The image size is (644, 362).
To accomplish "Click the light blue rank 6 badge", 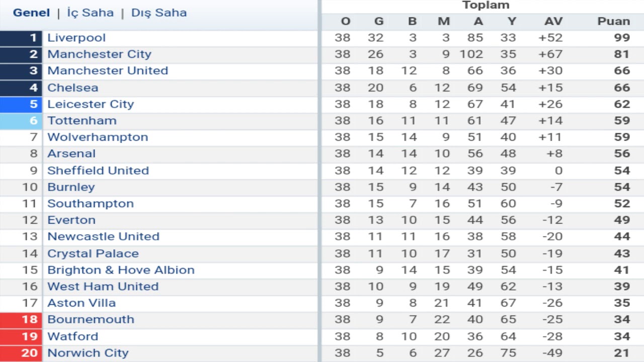I will tap(21, 121).
